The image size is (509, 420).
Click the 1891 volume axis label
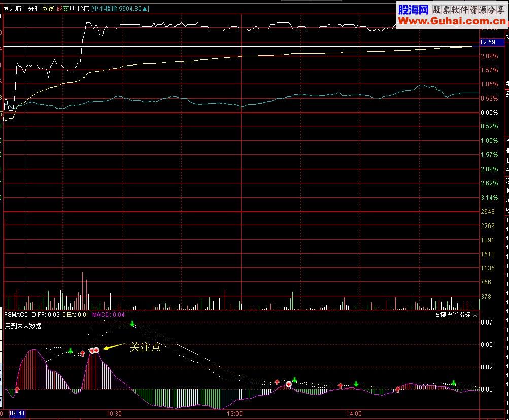pos(488,240)
